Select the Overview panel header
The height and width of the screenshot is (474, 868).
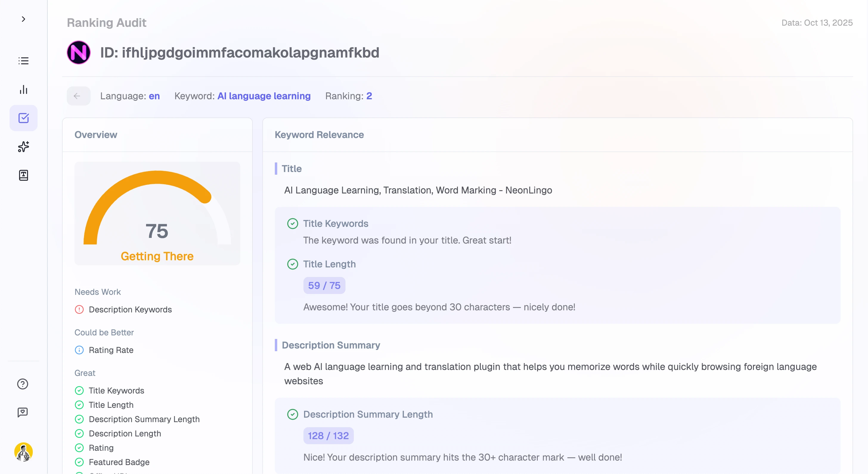(96, 134)
